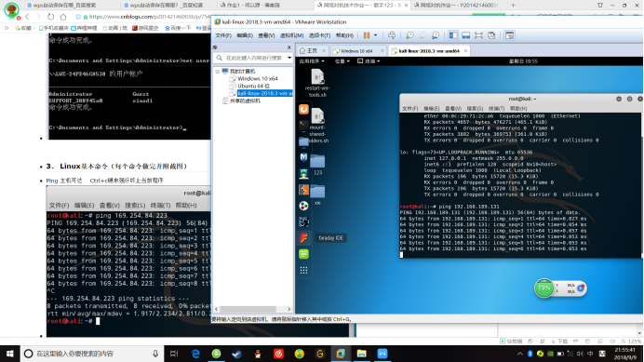Select 共享的虚拟机 in library tree
The width and height of the screenshot is (644, 362).
click(245, 101)
